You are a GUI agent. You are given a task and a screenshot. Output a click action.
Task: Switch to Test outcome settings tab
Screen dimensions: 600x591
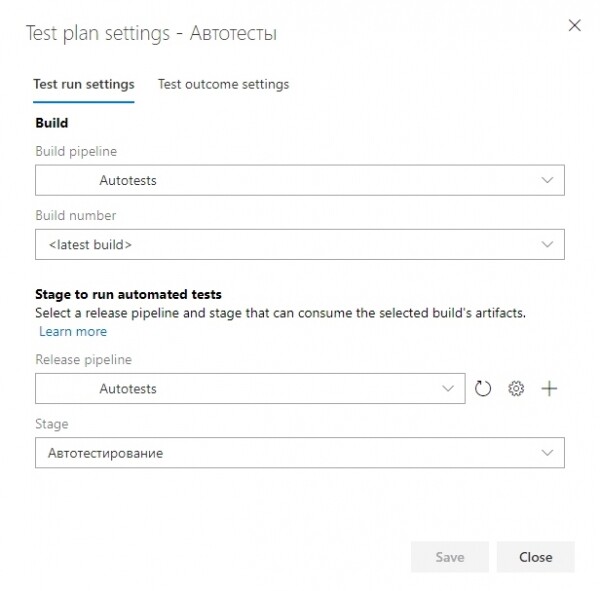pos(223,84)
